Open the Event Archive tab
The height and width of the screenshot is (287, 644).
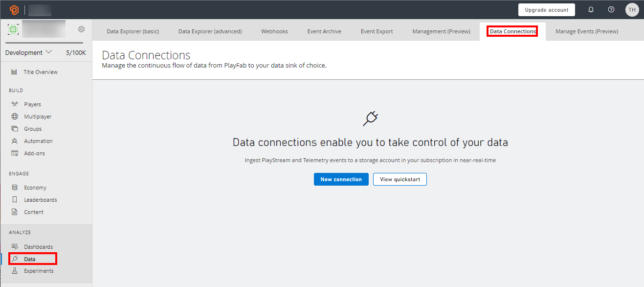pyautogui.click(x=324, y=31)
